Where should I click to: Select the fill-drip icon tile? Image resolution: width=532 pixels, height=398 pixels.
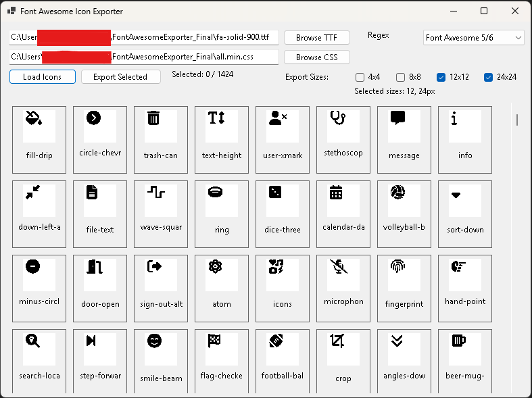click(x=39, y=139)
